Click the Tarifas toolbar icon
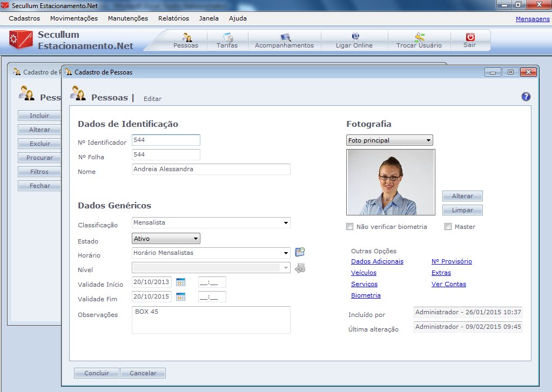 pyautogui.click(x=227, y=40)
